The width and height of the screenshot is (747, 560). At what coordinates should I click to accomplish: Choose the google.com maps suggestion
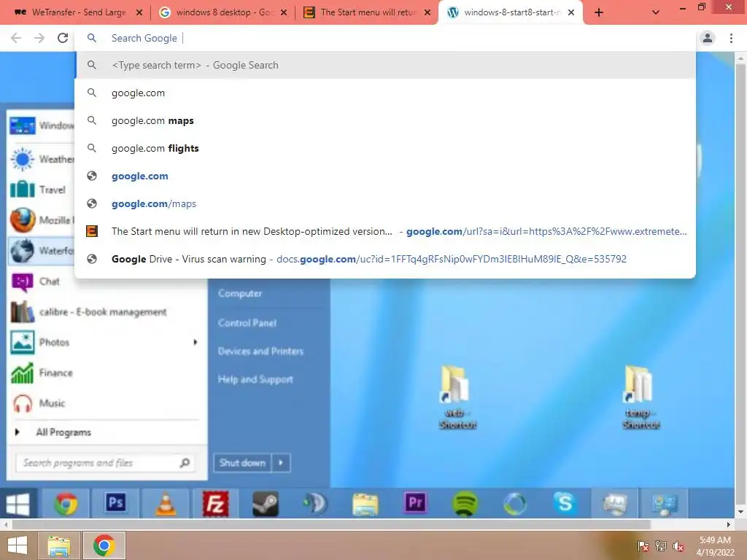tap(385, 120)
